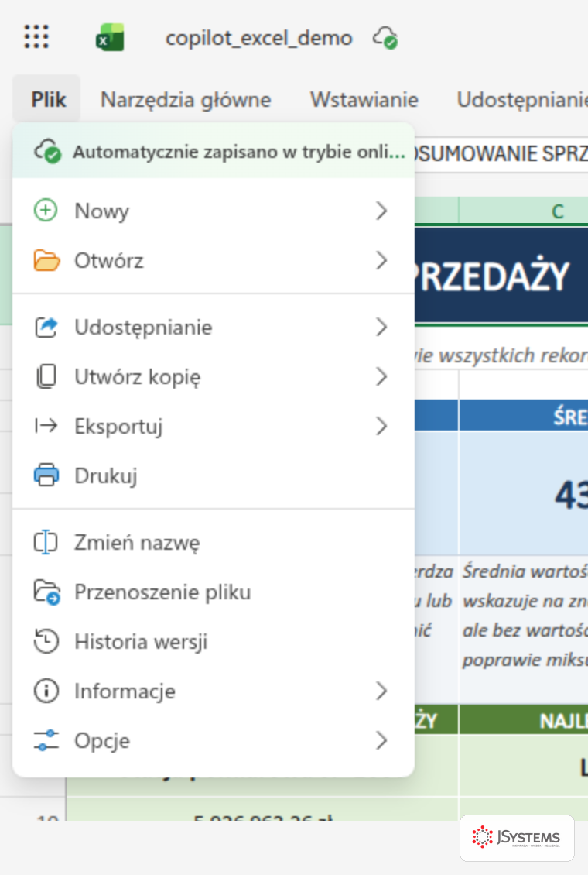Expand the Opcje submenu chevron
The image size is (588, 875).
pos(381,741)
